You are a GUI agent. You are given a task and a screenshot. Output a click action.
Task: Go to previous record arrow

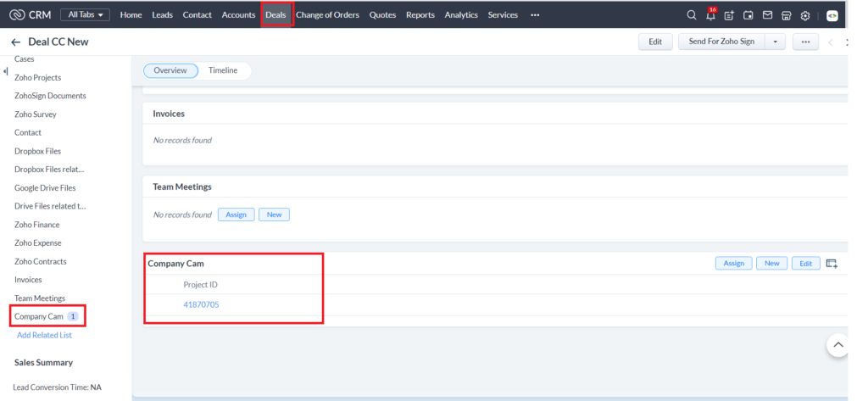[831, 42]
